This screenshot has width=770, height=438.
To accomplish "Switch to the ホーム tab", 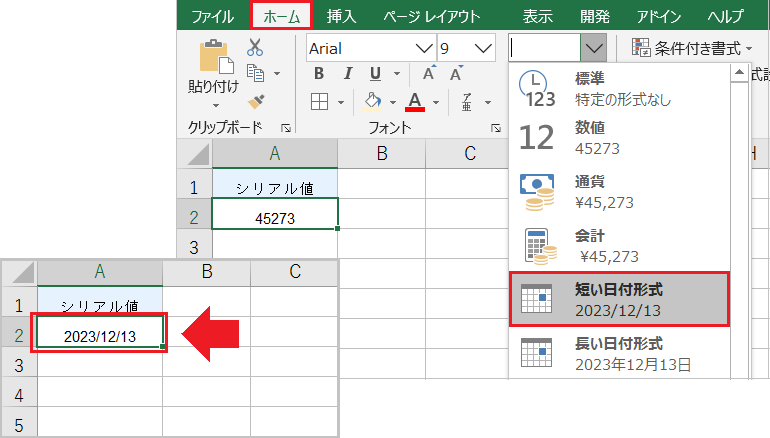I will pos(281,16).
